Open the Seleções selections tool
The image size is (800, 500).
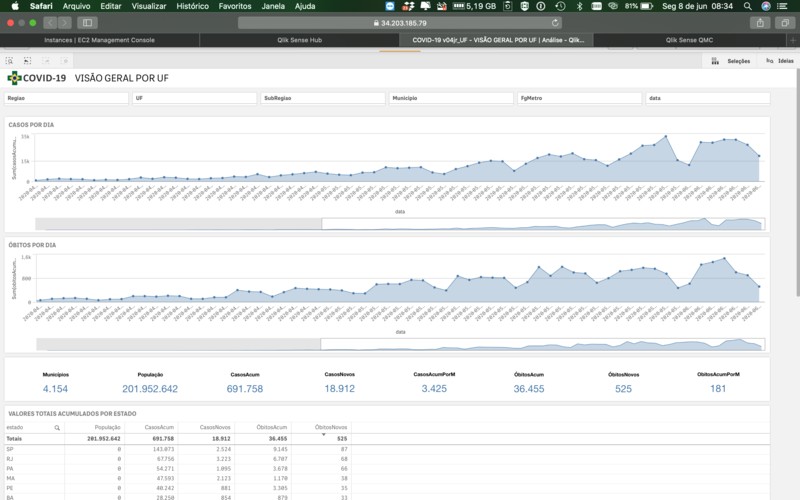click(x=731, y=61)
